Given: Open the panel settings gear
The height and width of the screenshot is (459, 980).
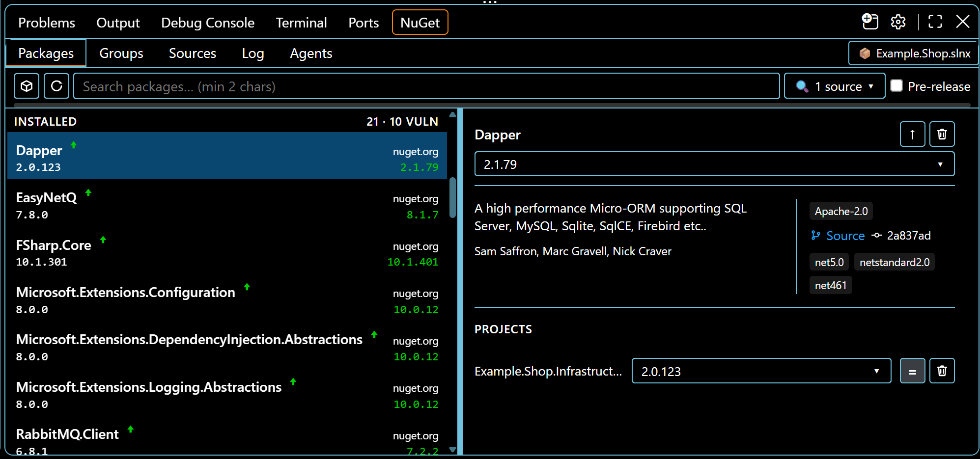Looking at the screenshot, I should coord(898,22).
